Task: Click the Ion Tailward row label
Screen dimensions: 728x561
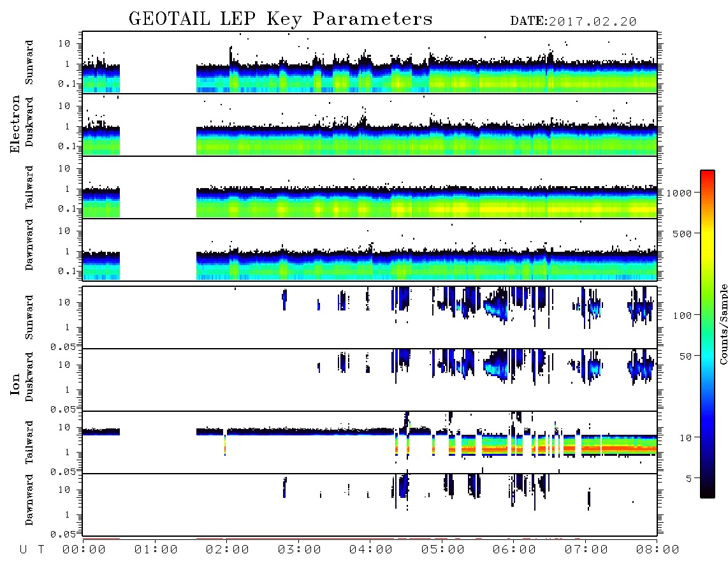Action: pos(29,442)
